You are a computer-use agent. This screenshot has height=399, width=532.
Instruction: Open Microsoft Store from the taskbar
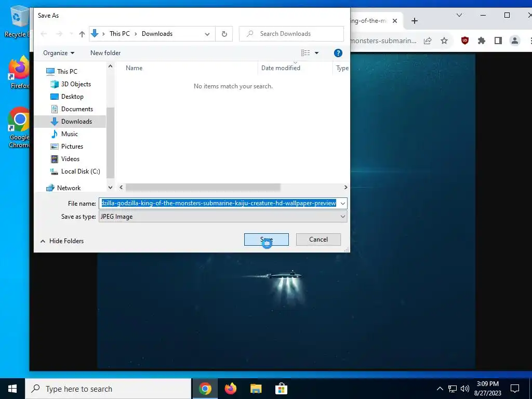click(x=281, y=389)
